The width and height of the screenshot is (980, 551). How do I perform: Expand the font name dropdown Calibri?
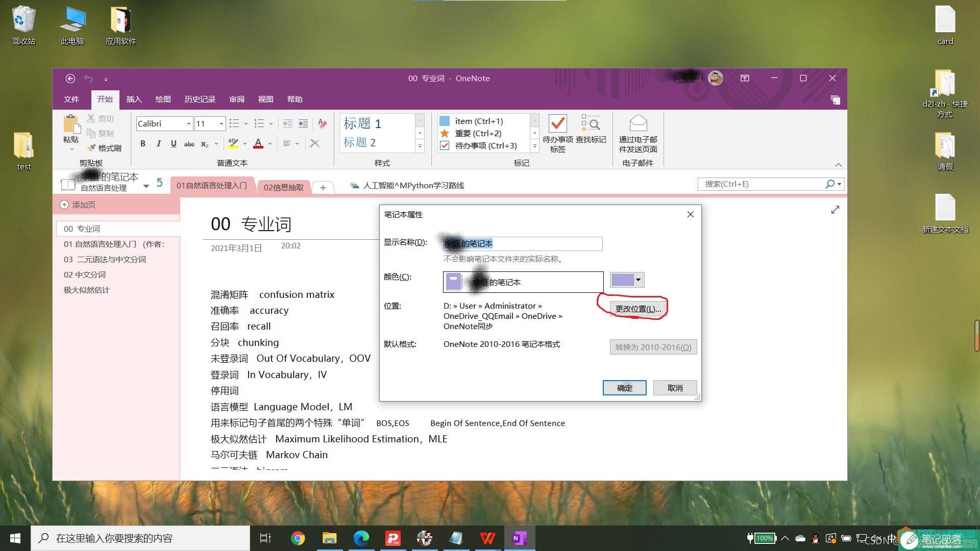coord(188,123)
